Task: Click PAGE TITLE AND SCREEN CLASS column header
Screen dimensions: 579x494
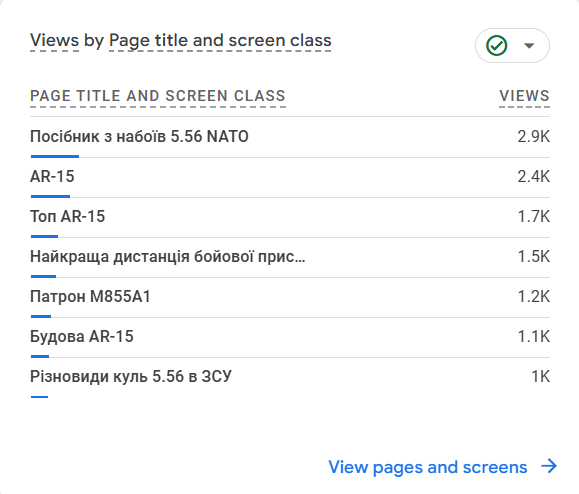Action: pyautogui.click(x=158, y=96)
